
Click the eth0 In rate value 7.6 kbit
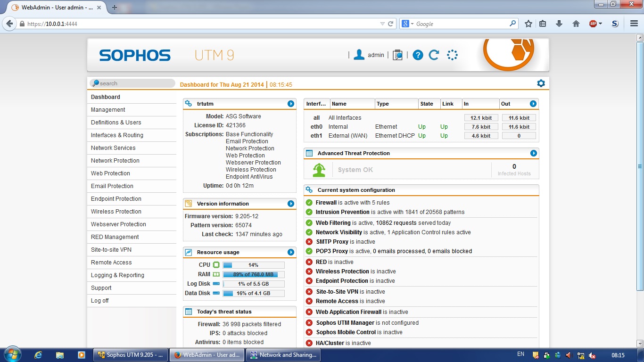point(481,127)
